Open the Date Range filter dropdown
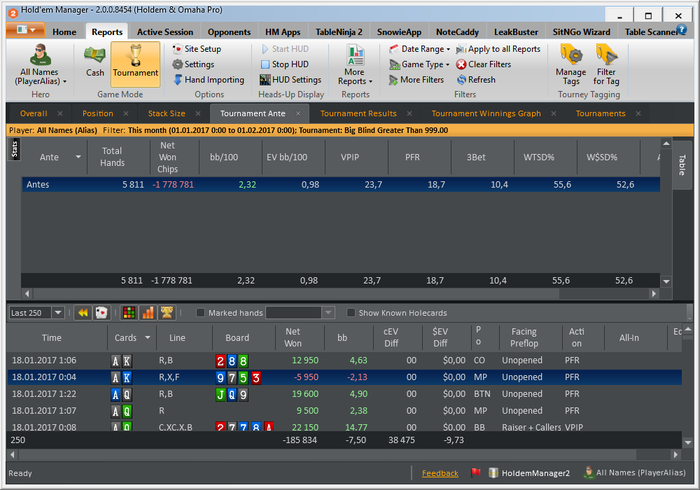Image resolution: width=700 pixels, height=490 pixels. click(x=419, y=49)
